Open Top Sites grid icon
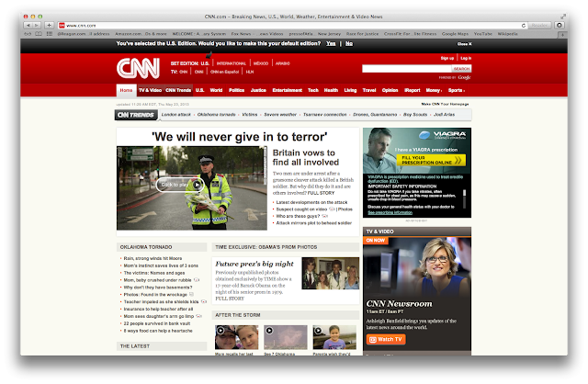 point(49,34)
